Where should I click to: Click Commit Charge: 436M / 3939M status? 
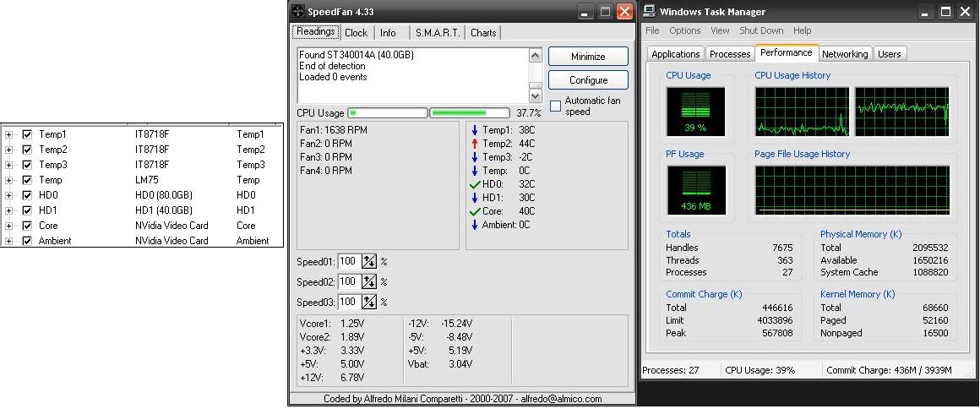pyautogui.click(x=889, y=370)
